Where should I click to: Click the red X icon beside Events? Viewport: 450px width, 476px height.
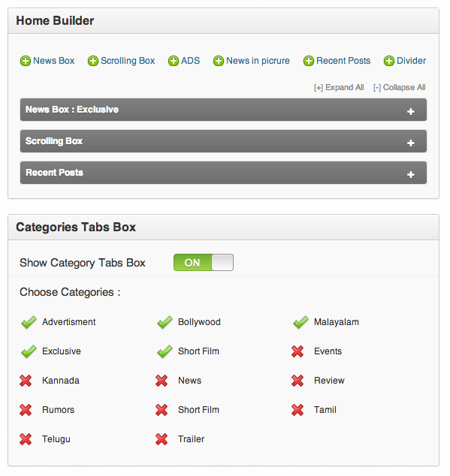pos(297,351)
